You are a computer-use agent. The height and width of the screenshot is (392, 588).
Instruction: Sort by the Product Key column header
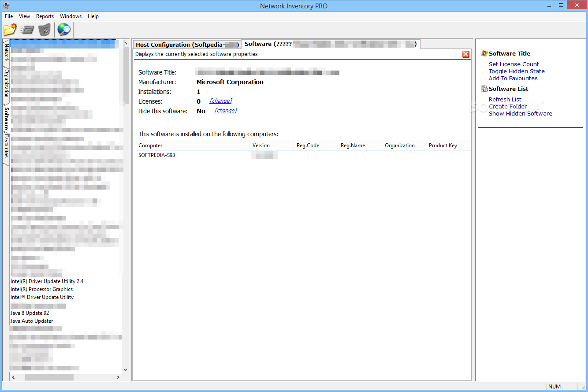[448, 146]
